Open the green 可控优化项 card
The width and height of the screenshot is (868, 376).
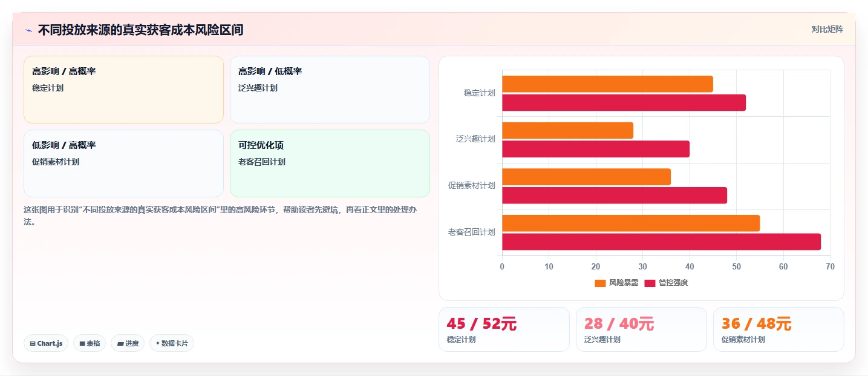tap(330, 163)
